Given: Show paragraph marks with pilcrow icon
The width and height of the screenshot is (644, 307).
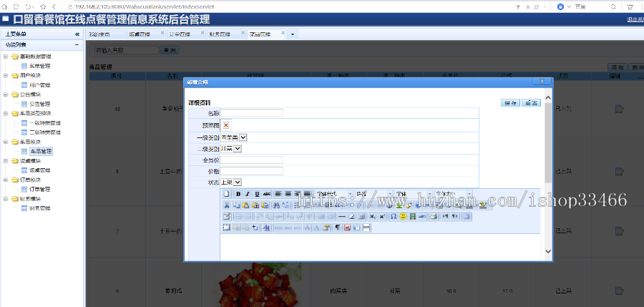Looking at the screenshot, I should pyautogui.click(x=338, y=228).
